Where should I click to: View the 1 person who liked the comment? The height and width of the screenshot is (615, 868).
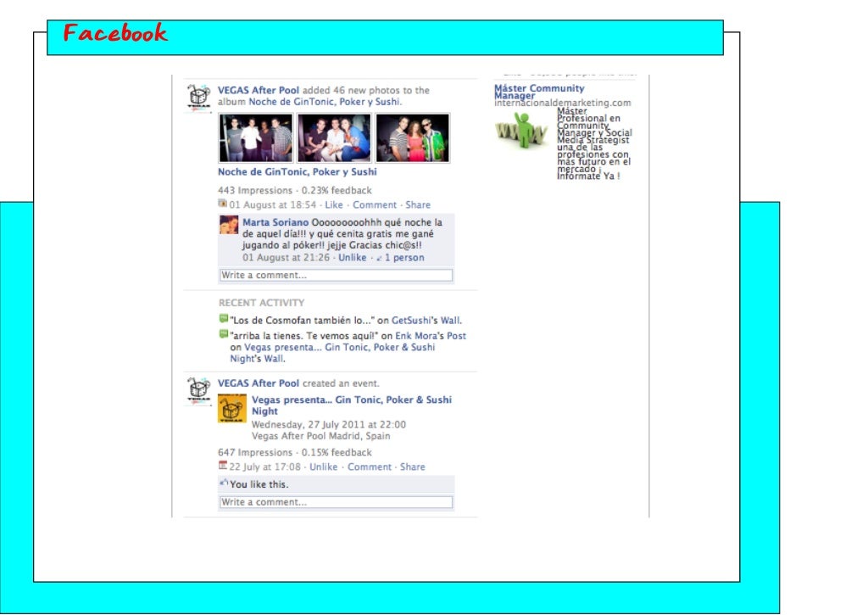(x=404, y=258)
